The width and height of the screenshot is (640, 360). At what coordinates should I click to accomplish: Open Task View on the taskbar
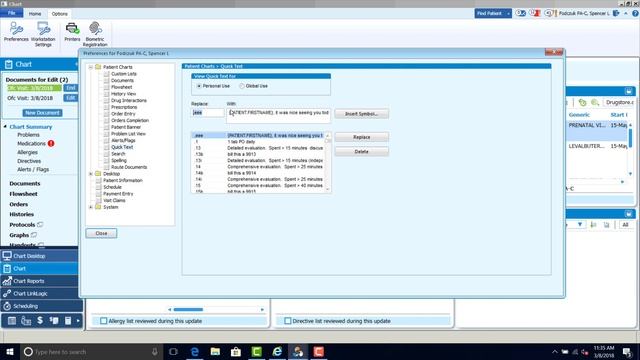pos(173,351)
